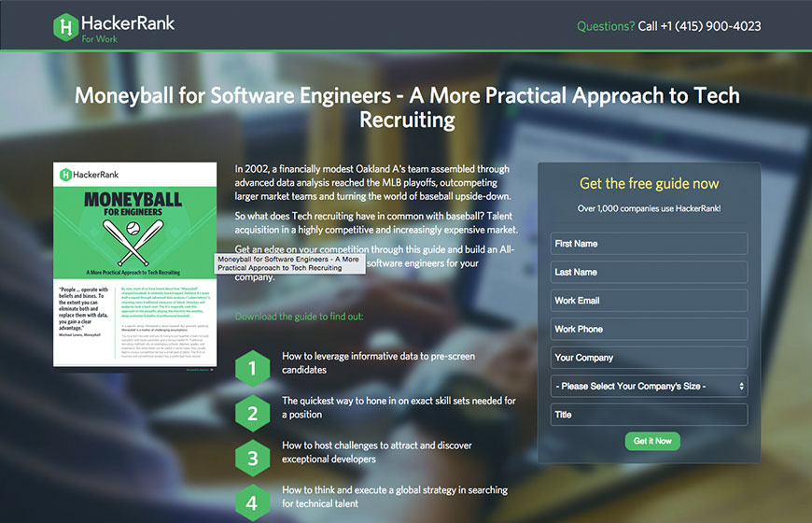Click the Moneyball for Software Engineers headline
Image resolution: width=812 pixels, height=523 pixels.
[407, 107]
